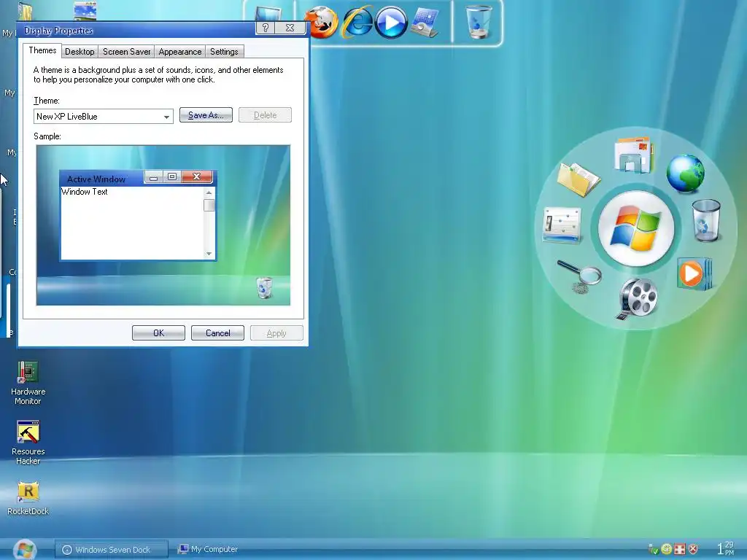Open Recycle Bin in the circle dock
The height and width of the screenshot is (560, 747).
(x=706, y=220)
